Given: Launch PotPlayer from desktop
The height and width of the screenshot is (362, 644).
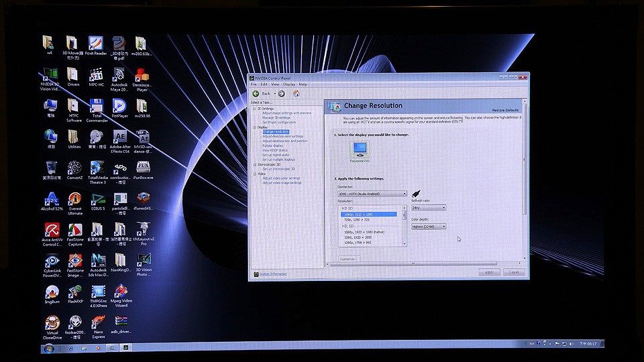Looking at the screenshot, I should (x=119, y=109).
